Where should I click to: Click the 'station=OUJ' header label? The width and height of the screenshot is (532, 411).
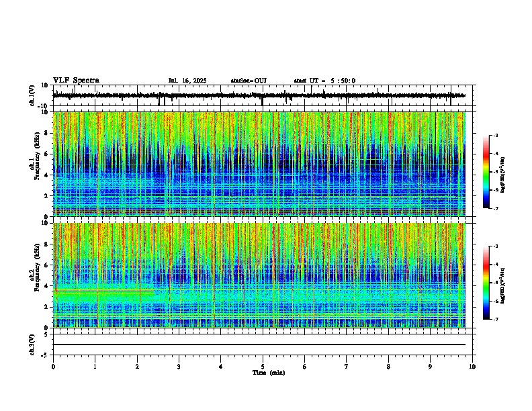tap(249, 81)
